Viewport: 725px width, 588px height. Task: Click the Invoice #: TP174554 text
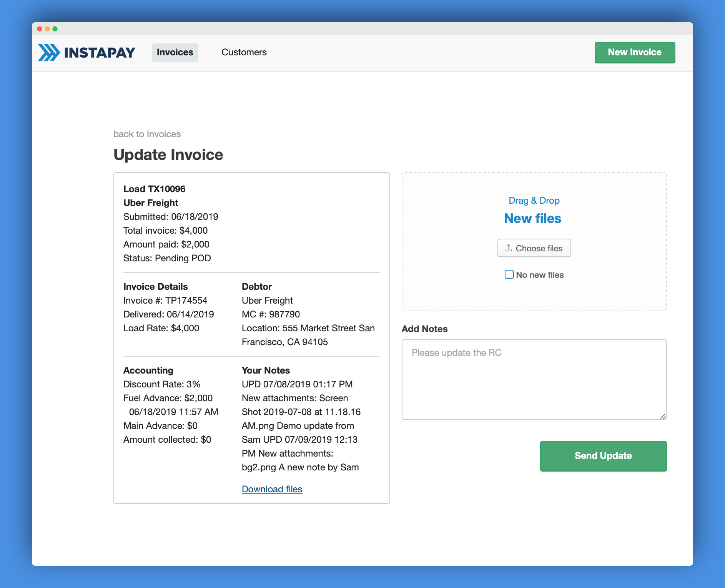[165, 301]
